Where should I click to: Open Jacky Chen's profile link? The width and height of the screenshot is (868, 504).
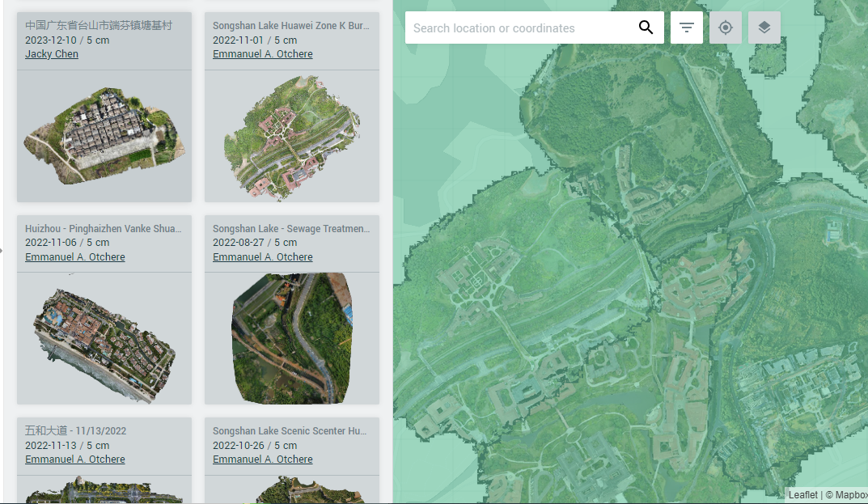tap(51, 53)
